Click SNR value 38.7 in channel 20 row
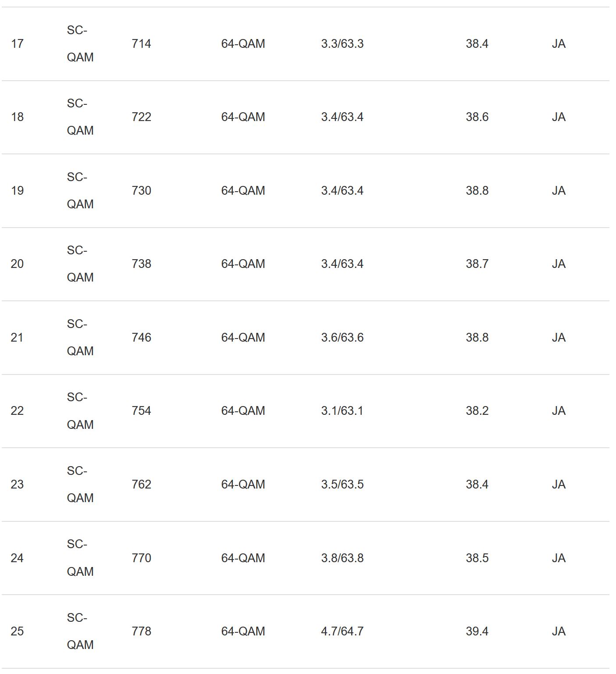Viewport: 616px width, 674px height. click(x=477, y=264)
